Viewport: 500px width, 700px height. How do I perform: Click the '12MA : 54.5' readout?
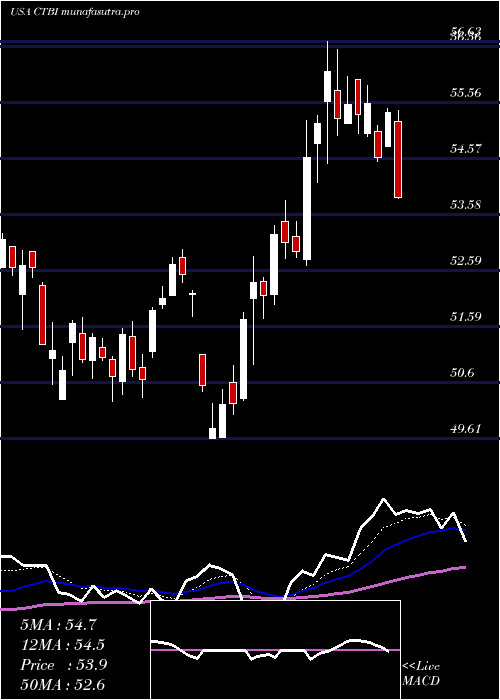click(62, 645)
